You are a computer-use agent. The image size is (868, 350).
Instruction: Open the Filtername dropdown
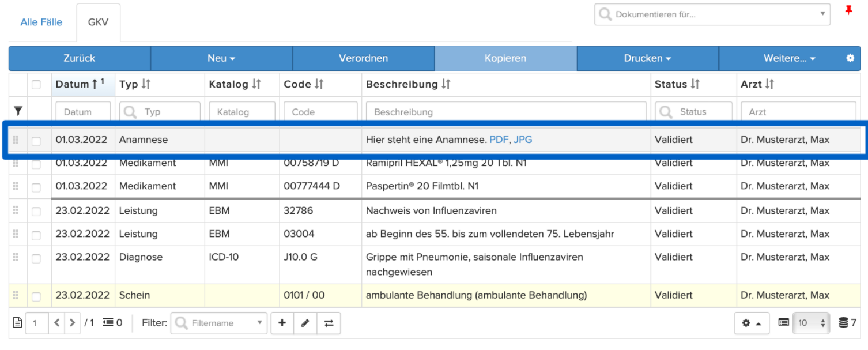tap(220, 323)
